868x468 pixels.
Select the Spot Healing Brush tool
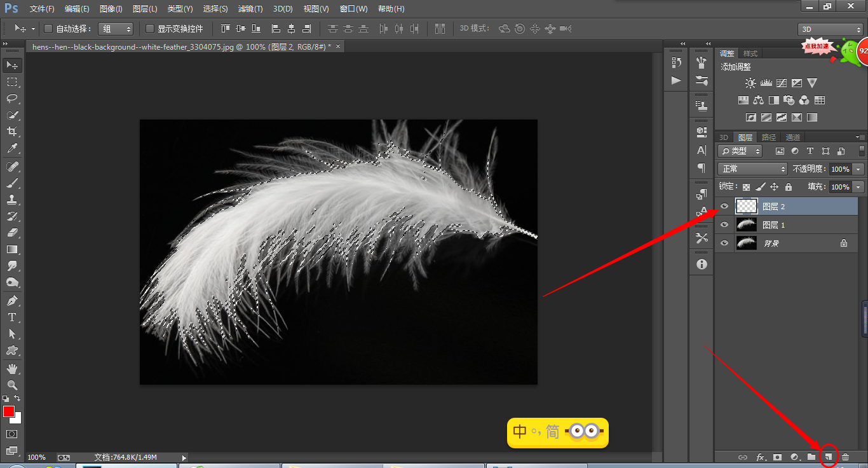point(12,167)
